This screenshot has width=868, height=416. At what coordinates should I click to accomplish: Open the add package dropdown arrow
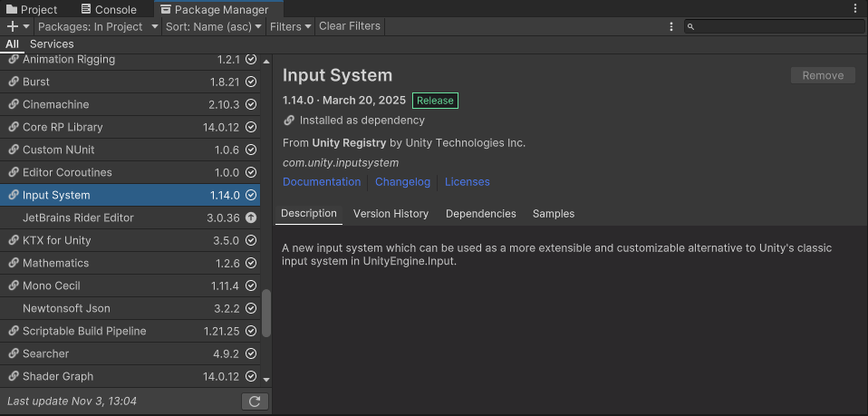[x=26, y=26]
